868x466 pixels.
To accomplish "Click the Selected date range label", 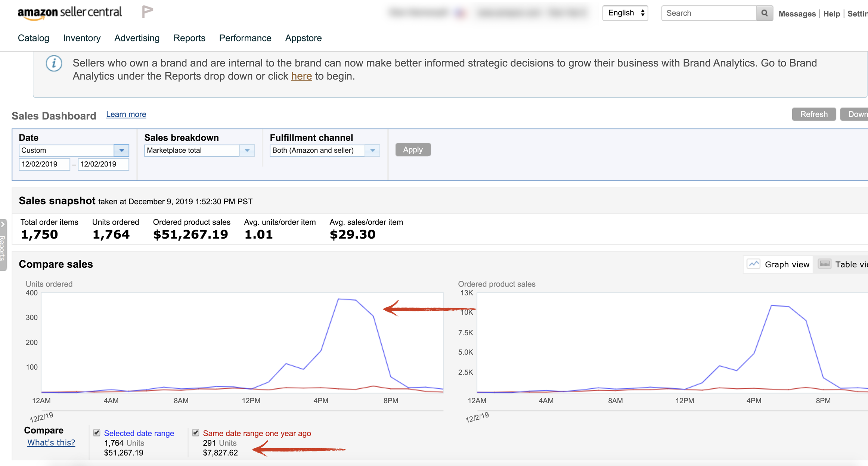I will coord(139,433).
